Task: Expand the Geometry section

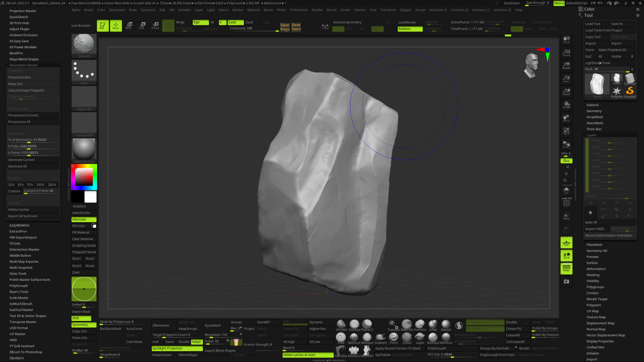Action: point(594,111)
